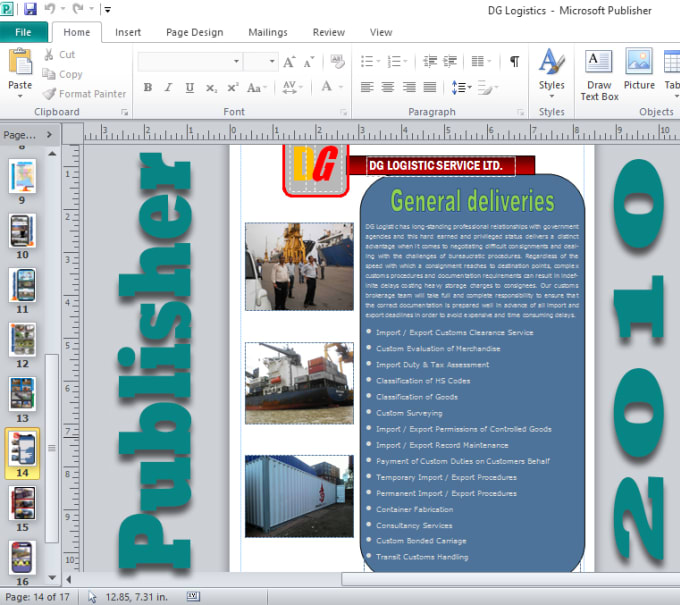Expand the Font Color dropdown arrow

(x=341, y=87)
